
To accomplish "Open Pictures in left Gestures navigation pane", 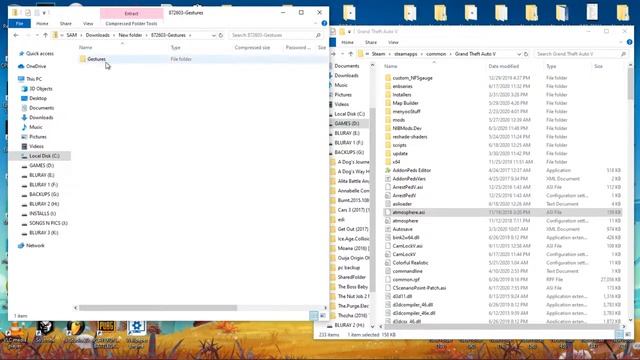I will click(38, 137).
